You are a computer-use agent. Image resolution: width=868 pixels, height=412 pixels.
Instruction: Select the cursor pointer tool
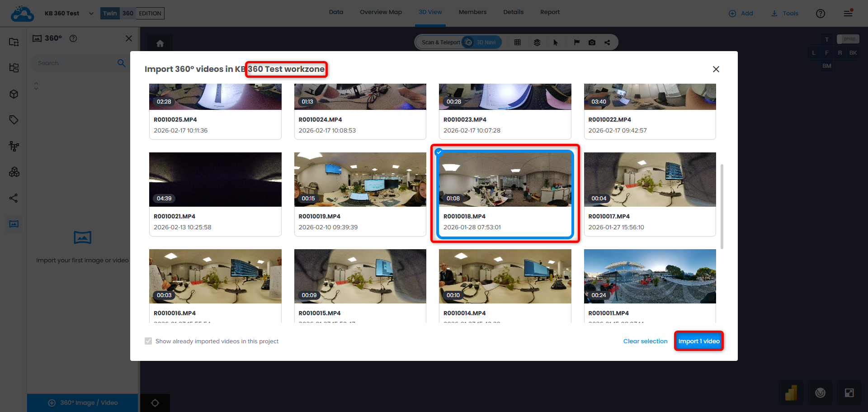coord(556,43)
